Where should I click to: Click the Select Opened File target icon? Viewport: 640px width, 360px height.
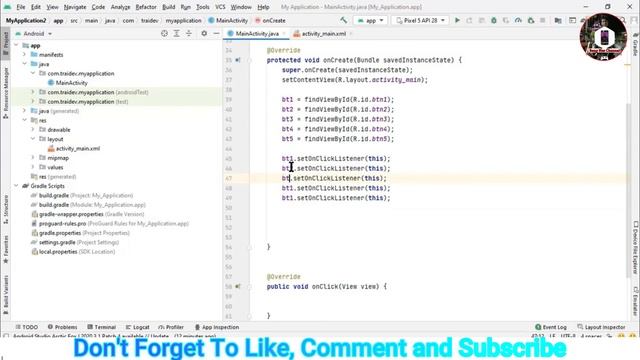pyautogui.click(x=164, y=33)
